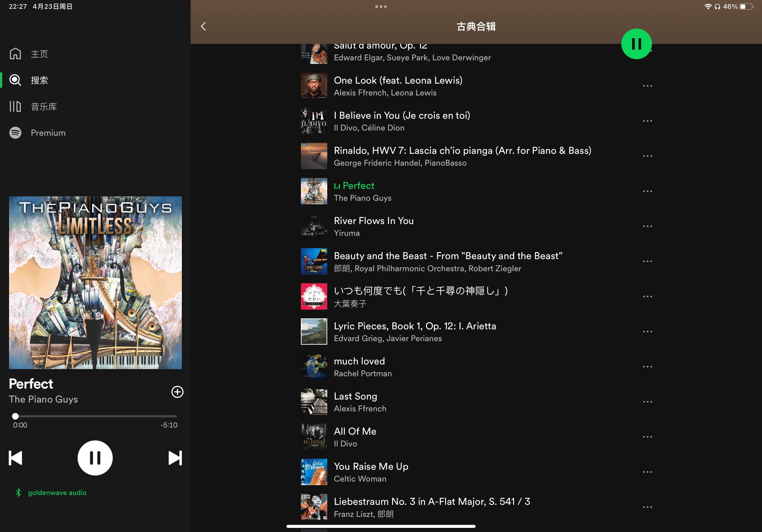Screen dimensions: 762x532
Task: Open the three-dot menu at top center
Action: (x=381, y=7)
